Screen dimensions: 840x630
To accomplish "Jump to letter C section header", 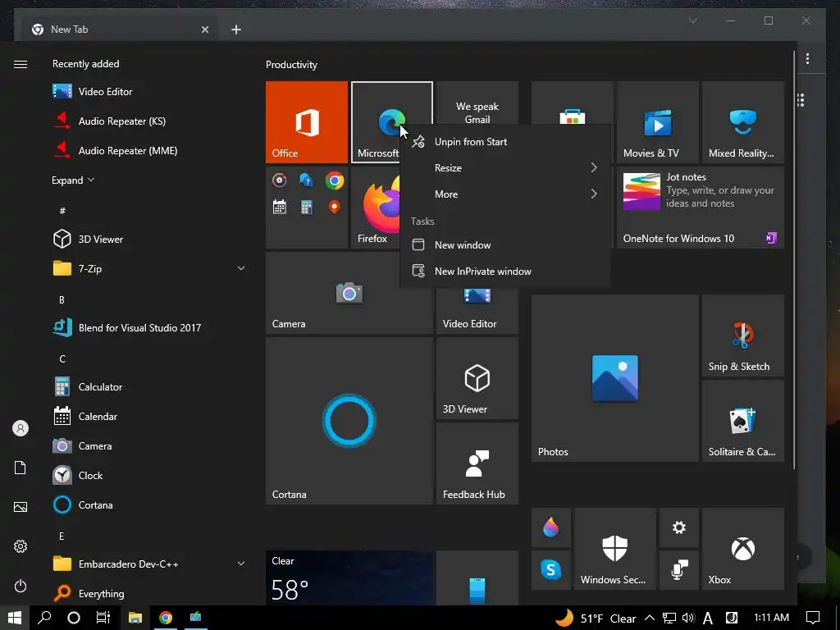I will (62, 359).
